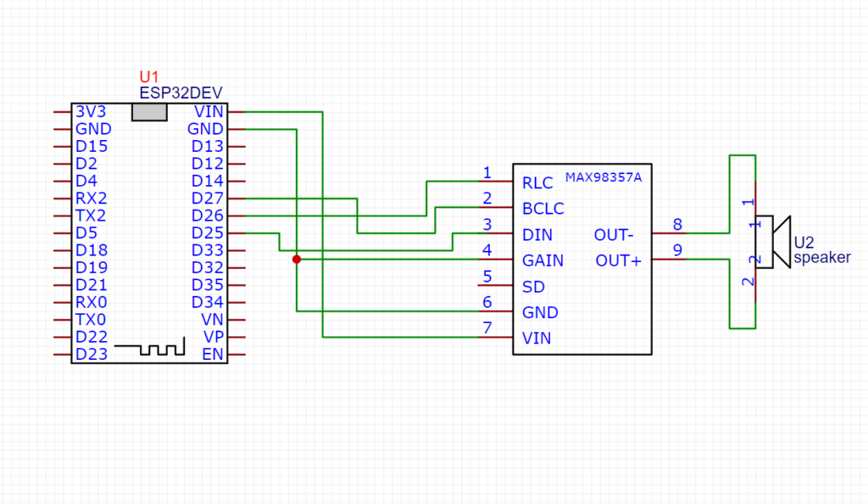The width and height of the screenshot is (868, 504).
Task: Select the 3V3 pin on ESP32DEV
Action: (x=91, y=112)
